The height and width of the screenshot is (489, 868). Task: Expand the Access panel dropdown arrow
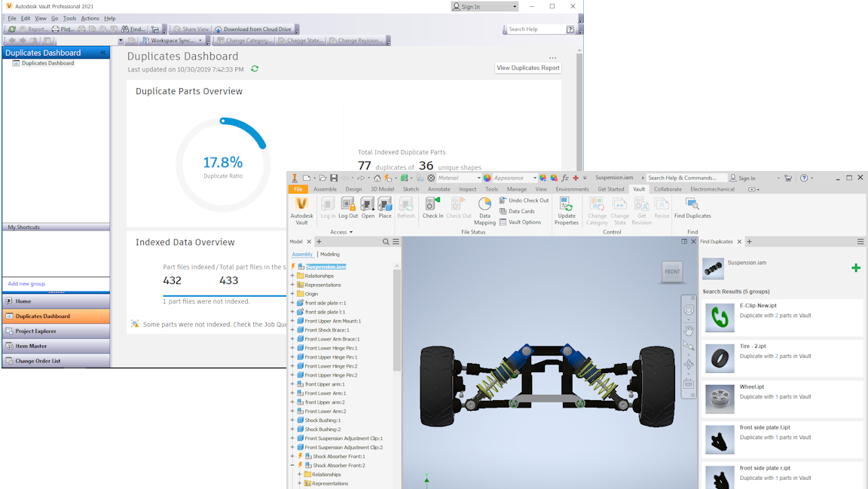[x=351, y=232]
